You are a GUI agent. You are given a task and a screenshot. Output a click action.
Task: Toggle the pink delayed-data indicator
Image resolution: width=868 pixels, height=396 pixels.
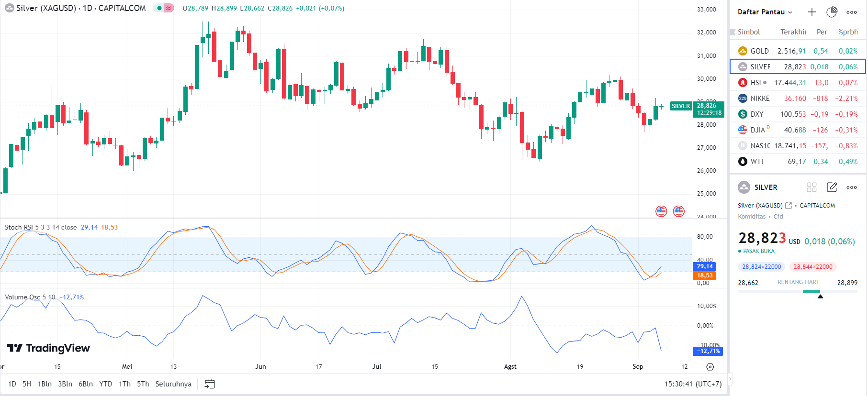(169, 8)
